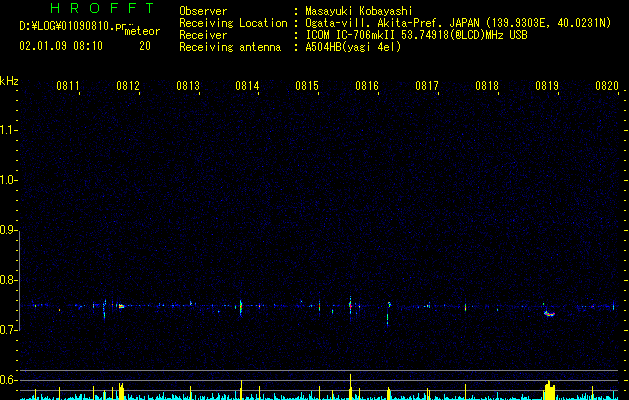Click the 0816 time marker
This screenshot has width=629, height=400.
(x=367, y=86)
